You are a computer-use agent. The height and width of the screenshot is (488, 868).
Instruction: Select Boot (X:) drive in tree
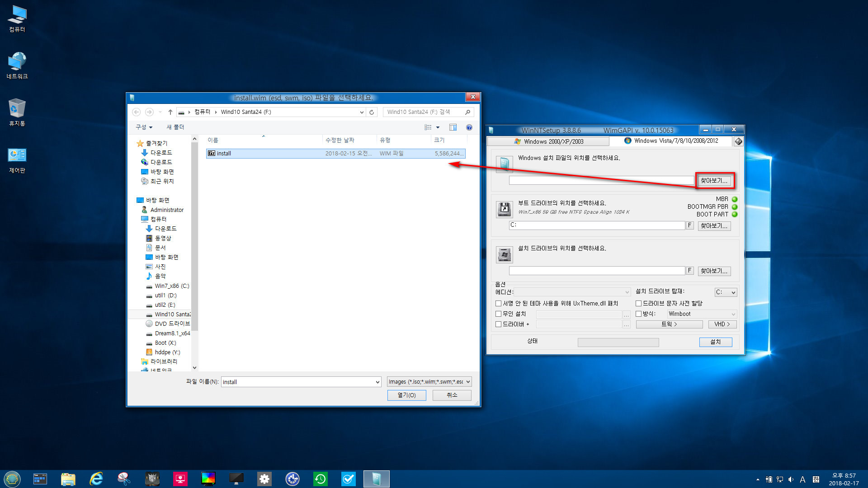coord(165,343)
